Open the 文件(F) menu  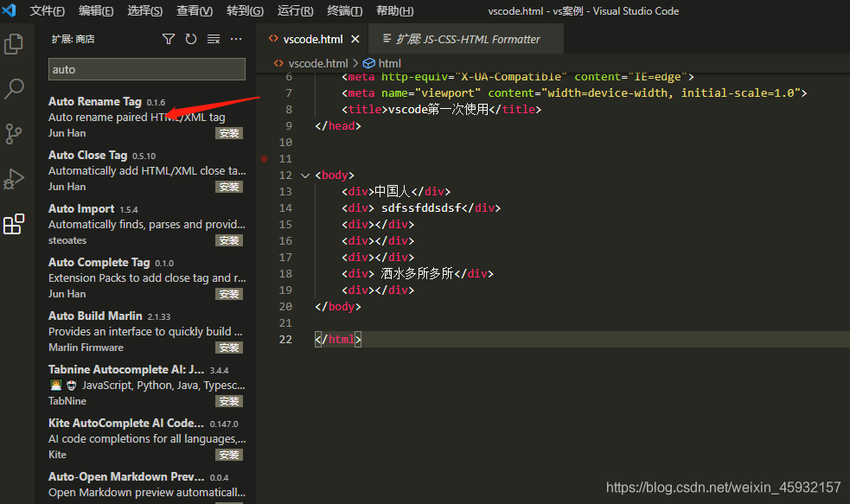coord(48,11)
